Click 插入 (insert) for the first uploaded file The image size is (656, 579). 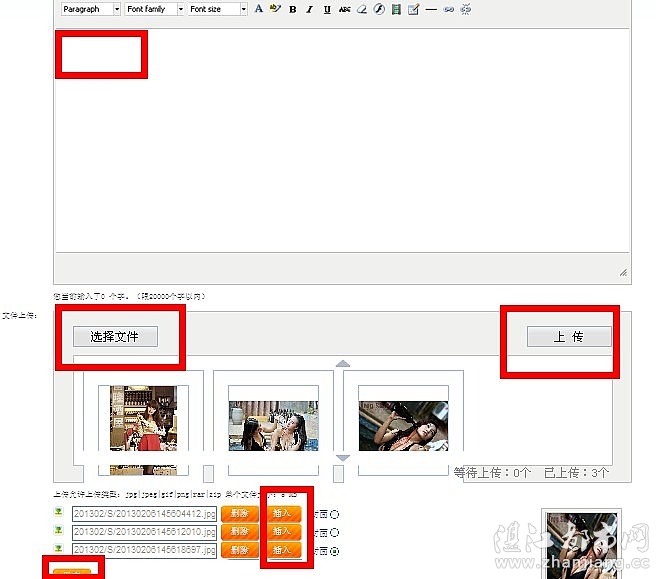282,514
